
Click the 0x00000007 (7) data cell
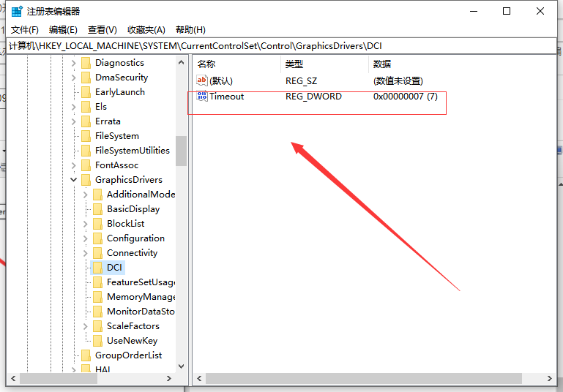[406, 97]
